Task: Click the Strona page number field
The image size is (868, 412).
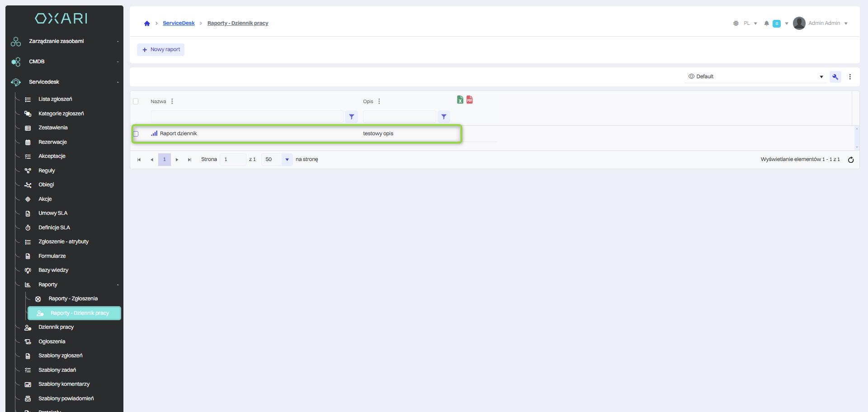Action: point(232,160)
